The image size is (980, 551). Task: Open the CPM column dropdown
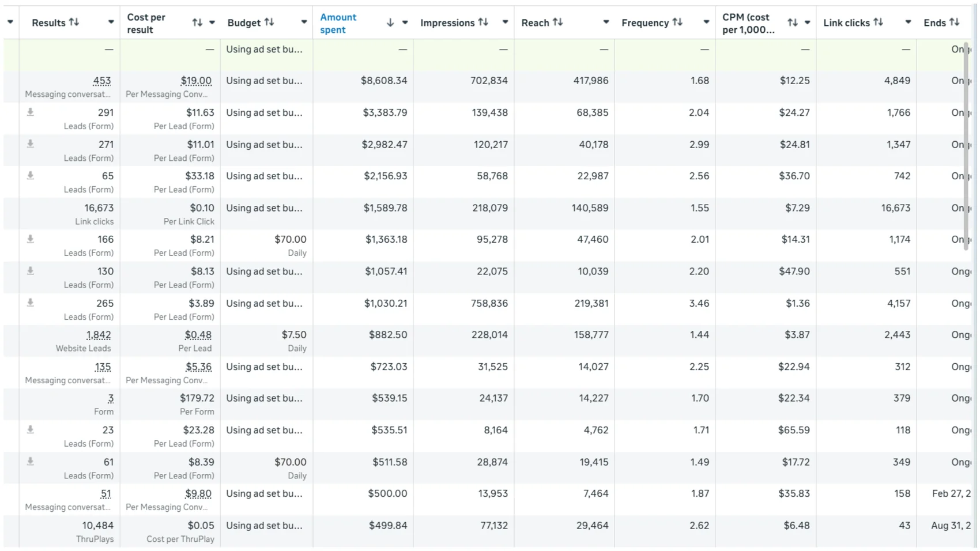tap(807, 22)
